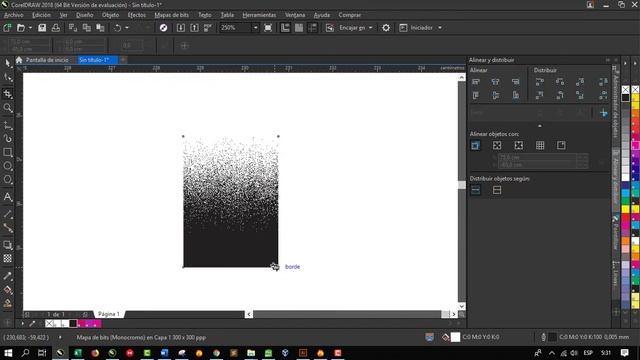Select the Crop tool
The width and height of the screenshot is (640, 360).
(7, 93)
